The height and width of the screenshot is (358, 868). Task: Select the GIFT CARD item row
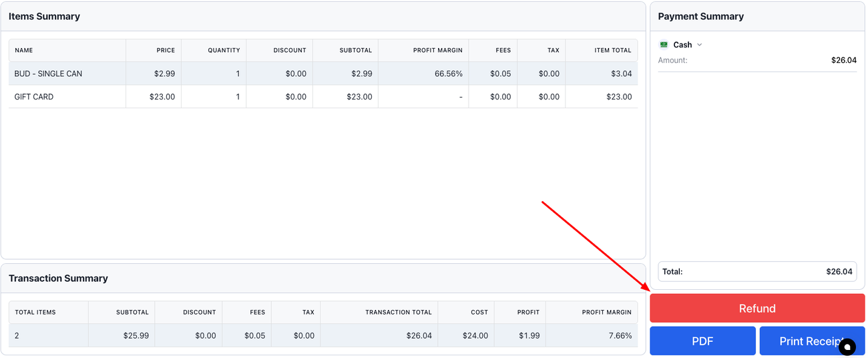tap(34, 97)
